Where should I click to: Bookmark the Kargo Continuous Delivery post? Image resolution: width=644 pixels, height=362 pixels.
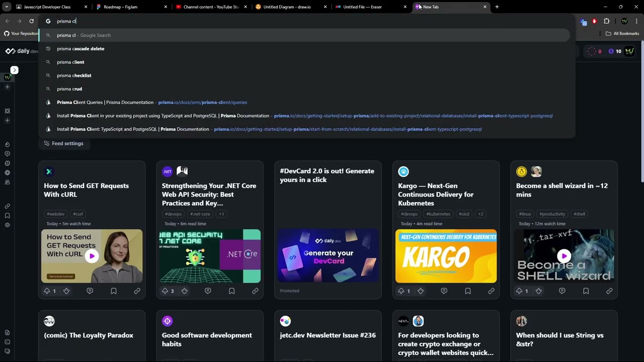click(467, 291)
